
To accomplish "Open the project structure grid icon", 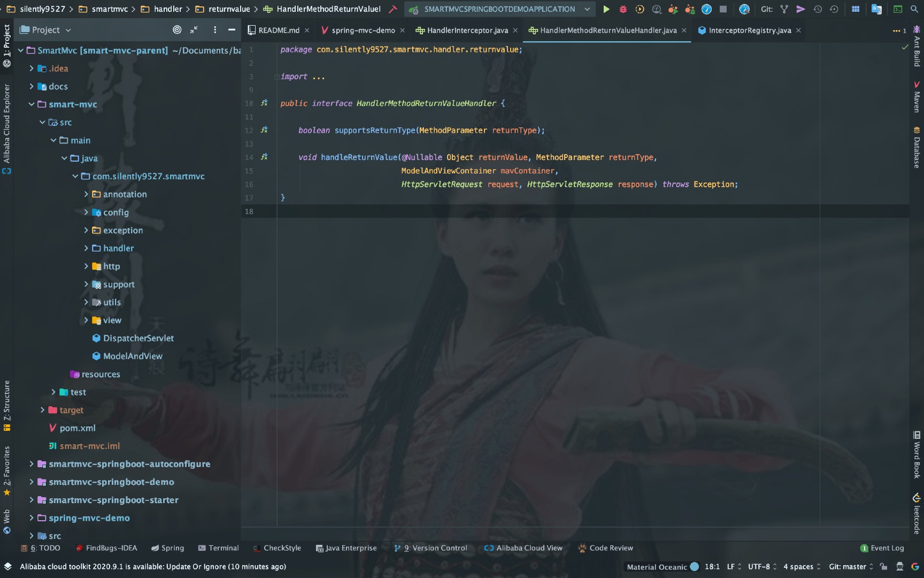I will click(x=856, y=9).
